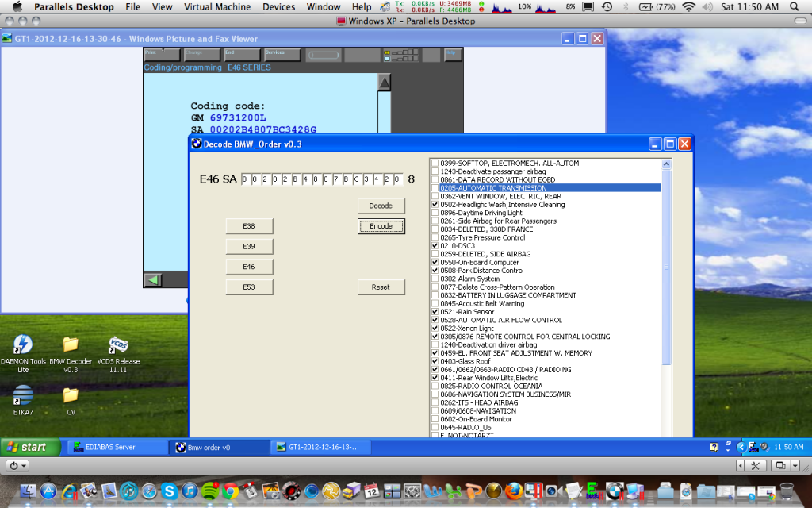Uncheck 0521-Rain Sensor
The image size is (812, 508).
coord(435,312)
